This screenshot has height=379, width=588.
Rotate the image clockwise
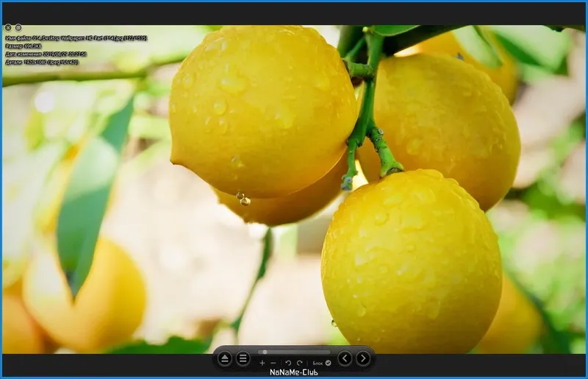click(x=299, y=363)
